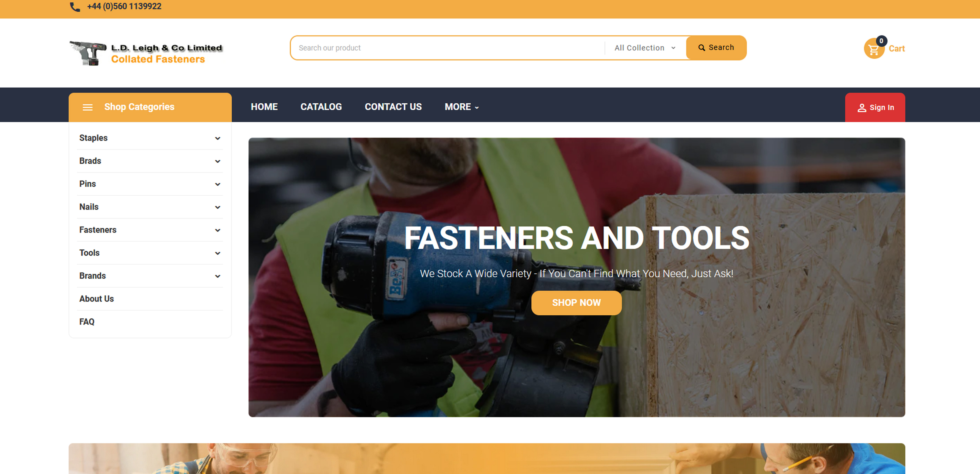Viewport: 980px width, 474px height.
Task: Click the CATALOG menu tab
Action: 321,106
